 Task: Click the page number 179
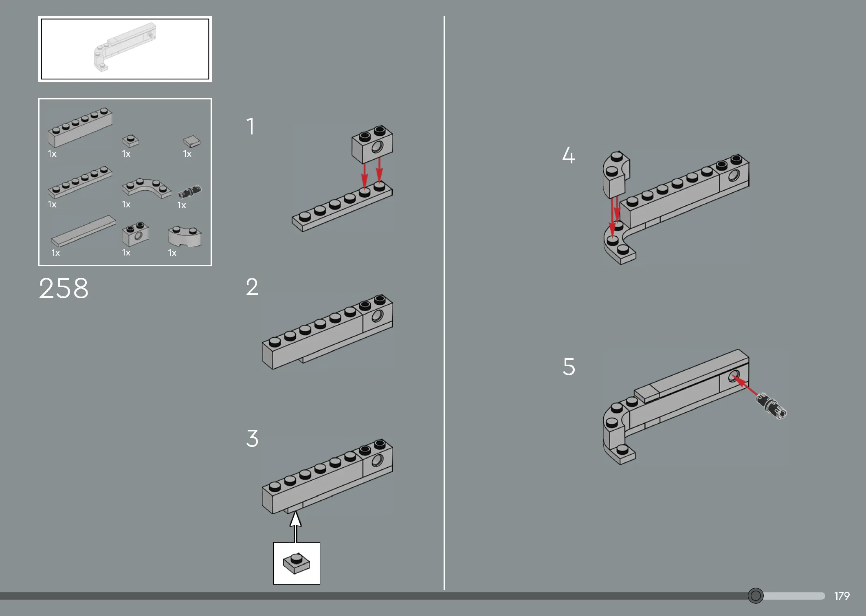842,596
